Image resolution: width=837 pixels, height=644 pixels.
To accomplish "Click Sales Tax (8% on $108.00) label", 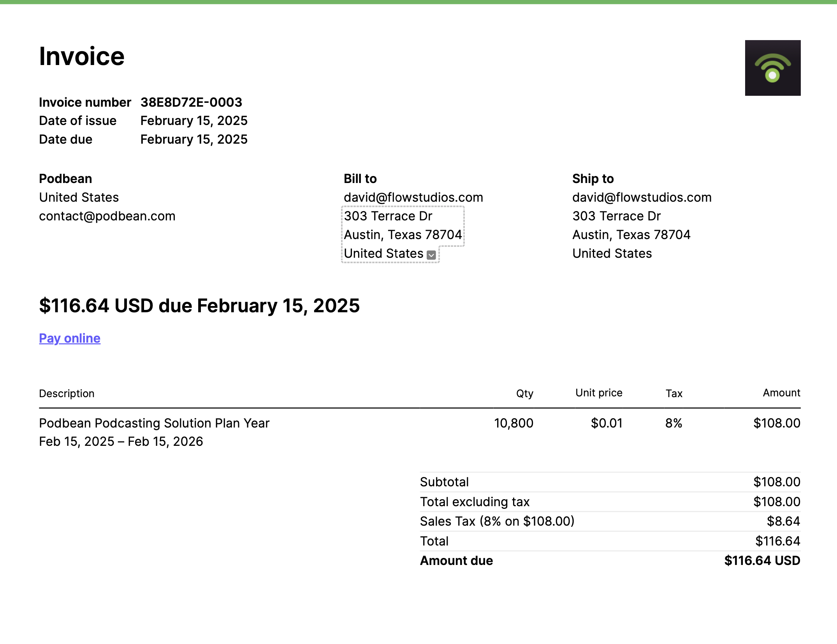I will pos(497,521).
